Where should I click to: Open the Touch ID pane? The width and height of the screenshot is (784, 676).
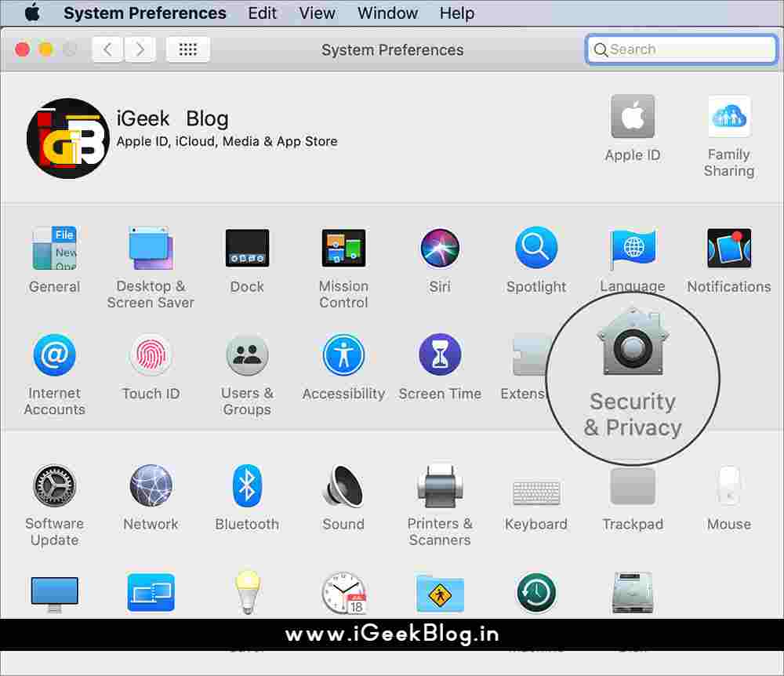[151, 367]
